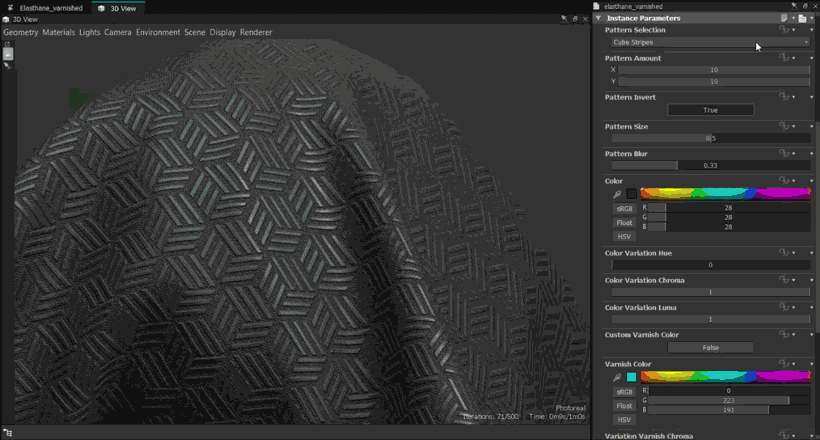
Task: Select Float mode for Varnish Color
Action: [624, 406]
